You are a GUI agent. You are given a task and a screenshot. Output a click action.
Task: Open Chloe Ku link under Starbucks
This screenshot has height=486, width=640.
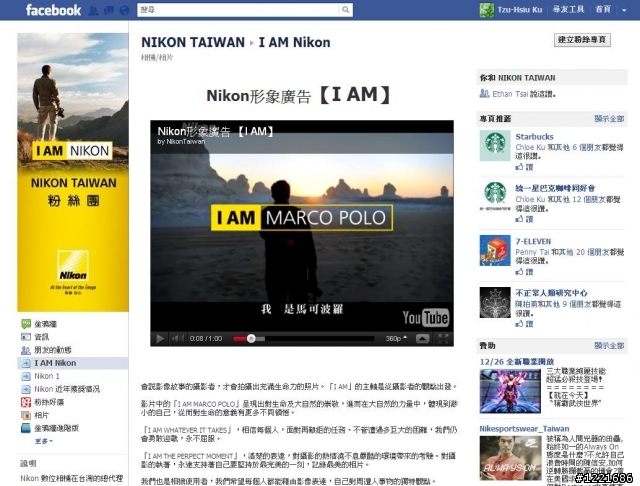pyautogui.click(x=530, y=147)
